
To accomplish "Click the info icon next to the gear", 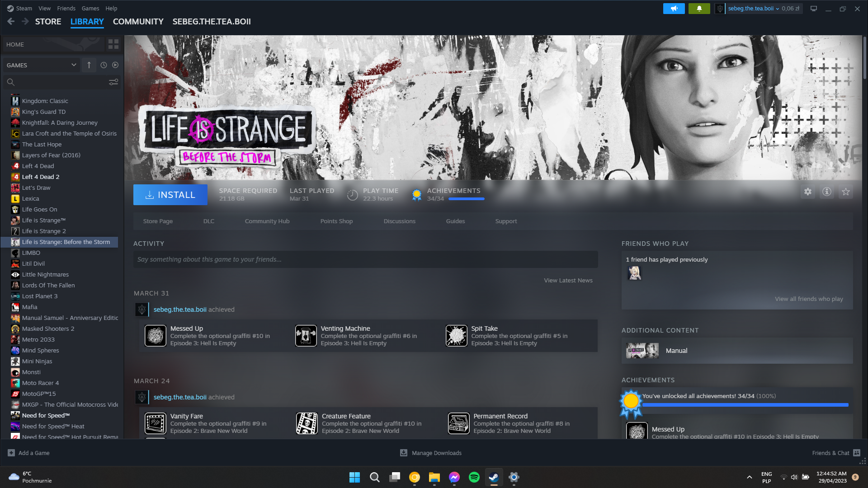I will point(826,192).
